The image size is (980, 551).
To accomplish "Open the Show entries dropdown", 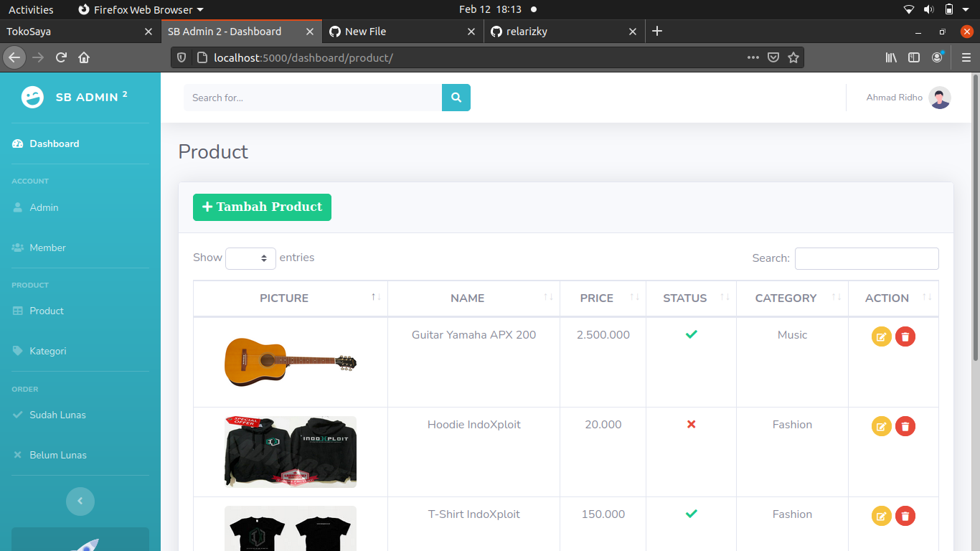I will pos(250,258).
